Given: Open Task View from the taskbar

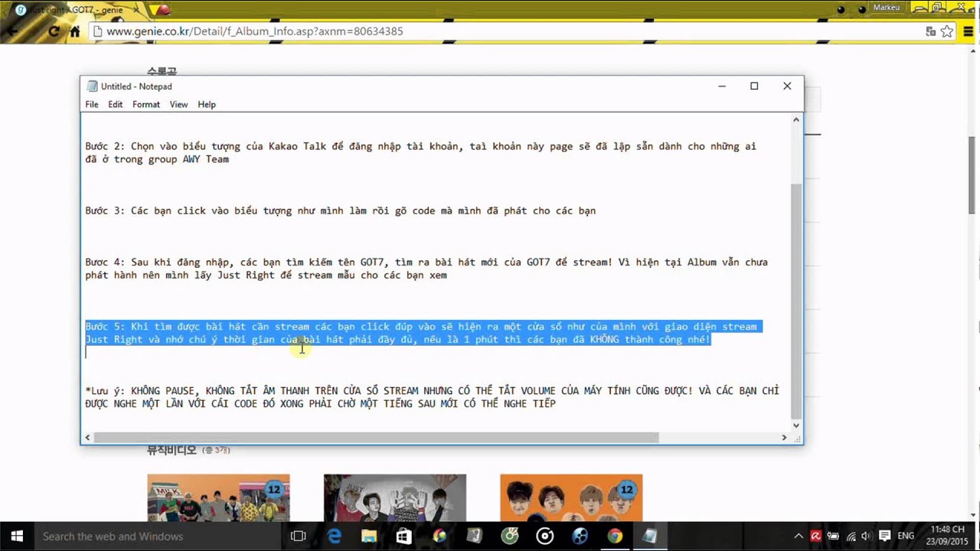Looking at the screenshot, I should [x=299, y=536].
